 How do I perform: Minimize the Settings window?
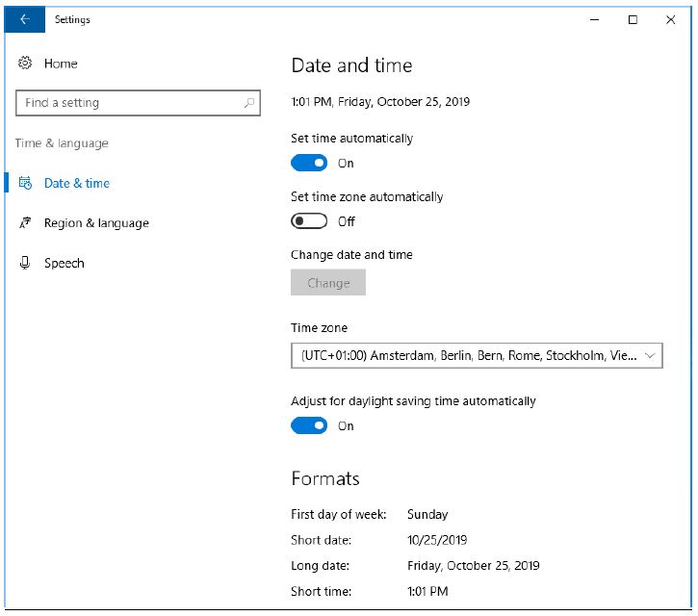(594, 19)
